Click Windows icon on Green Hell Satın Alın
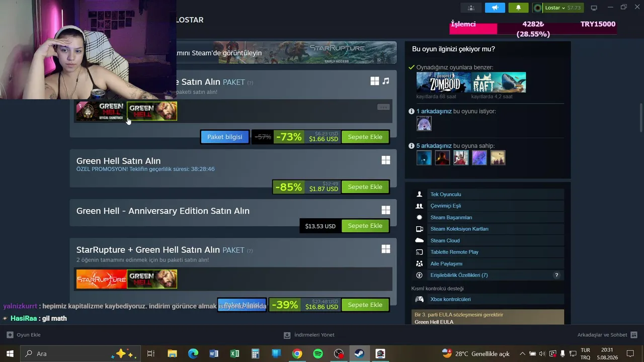The width and height of the screenshot is (644, 362). (386, 160)
